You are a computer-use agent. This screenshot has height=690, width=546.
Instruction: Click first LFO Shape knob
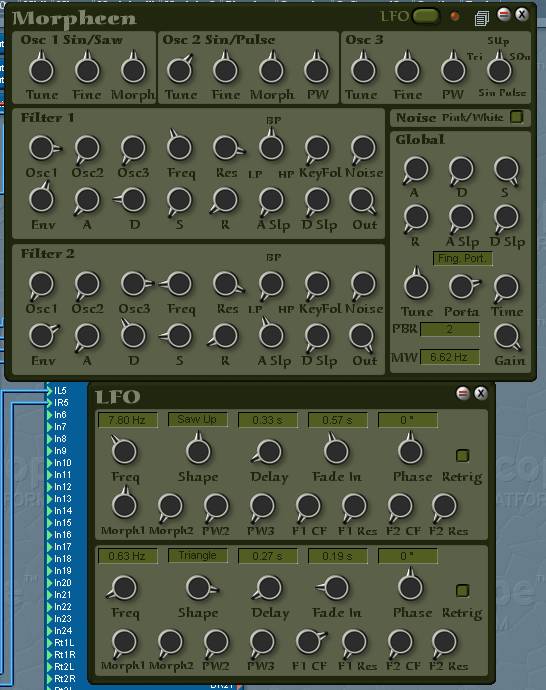198,451
